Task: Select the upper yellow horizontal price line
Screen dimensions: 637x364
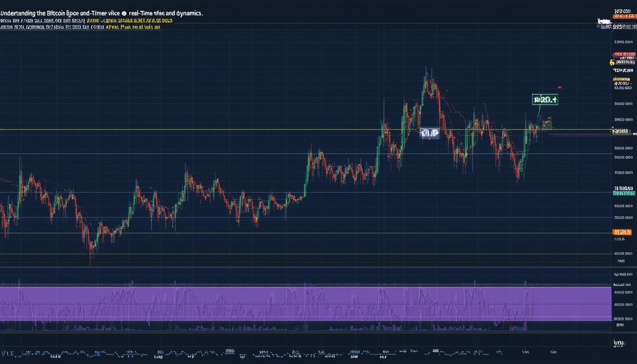Action: [x=190, y=129]
